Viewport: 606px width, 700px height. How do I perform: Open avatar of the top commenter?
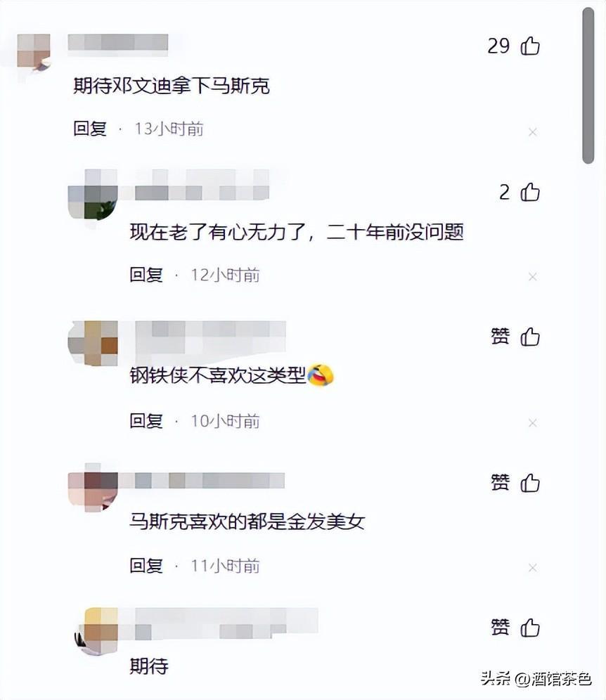point(34,51)
